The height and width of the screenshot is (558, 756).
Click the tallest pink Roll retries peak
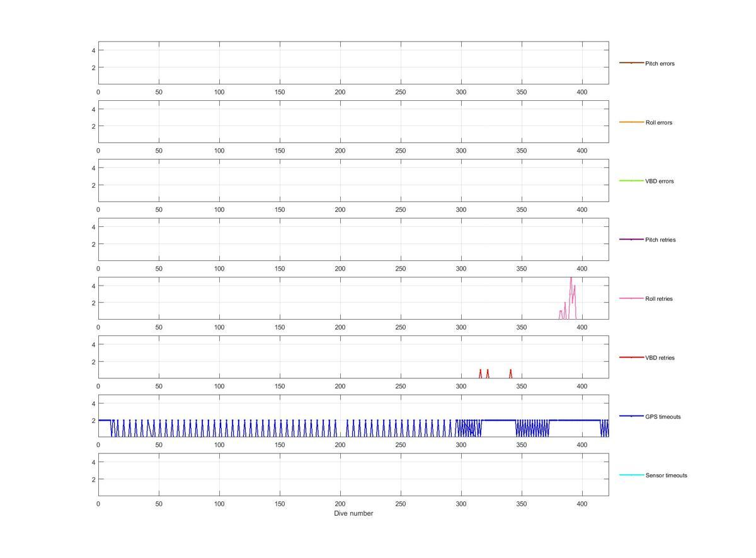click(571, 279)
